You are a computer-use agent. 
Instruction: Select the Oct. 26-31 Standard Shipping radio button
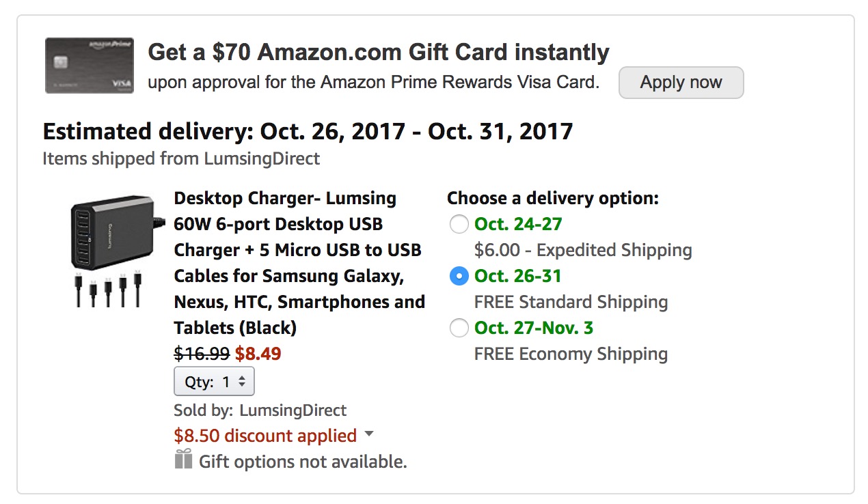click(x=459, y=276)
